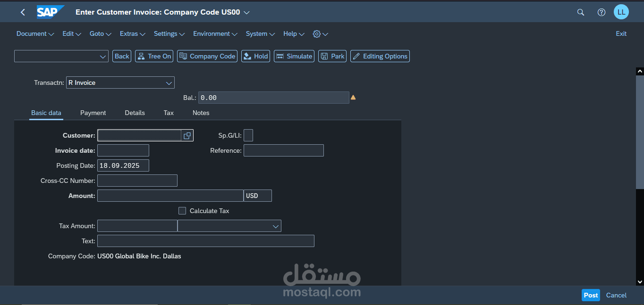Click the Company Code toolbar button
Image resolution: width=644 pixels, height=305 pixels.
[207, 56]
